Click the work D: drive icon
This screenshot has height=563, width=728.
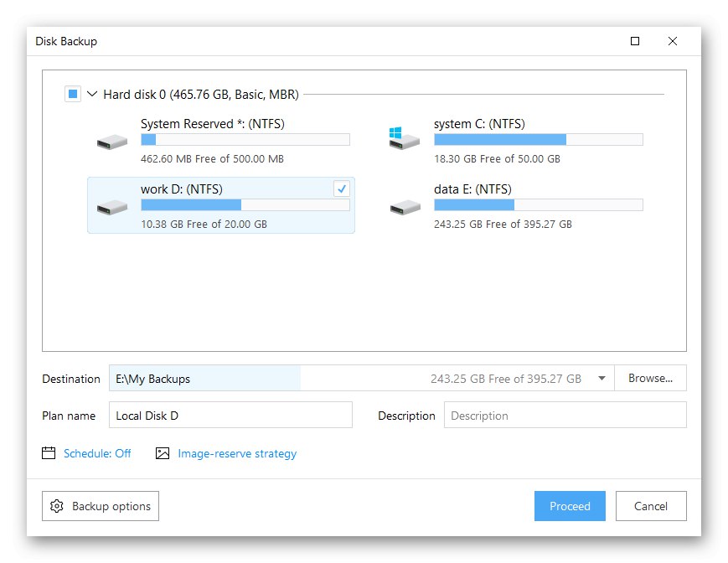(x=111, y=206)
